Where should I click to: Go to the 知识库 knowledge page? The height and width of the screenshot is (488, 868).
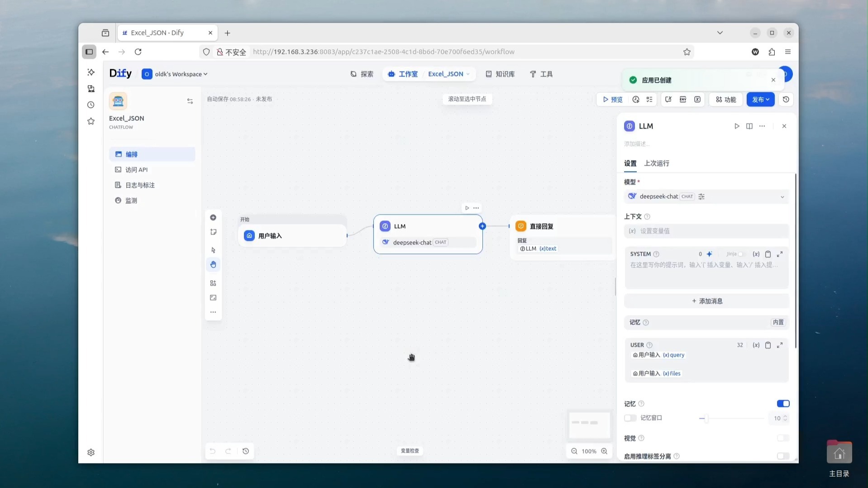(x=500, y=74)
